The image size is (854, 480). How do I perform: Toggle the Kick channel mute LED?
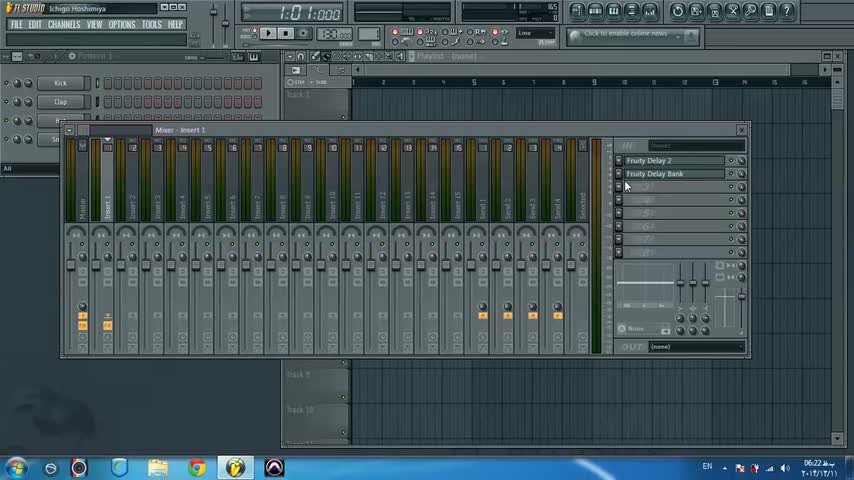(x=6, y=84)
